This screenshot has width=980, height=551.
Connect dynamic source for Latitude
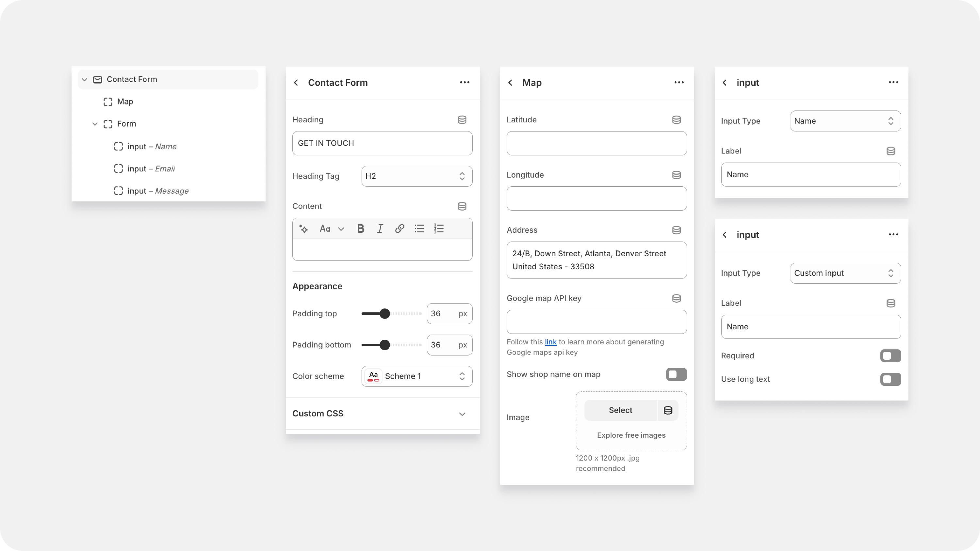(677, 120)
